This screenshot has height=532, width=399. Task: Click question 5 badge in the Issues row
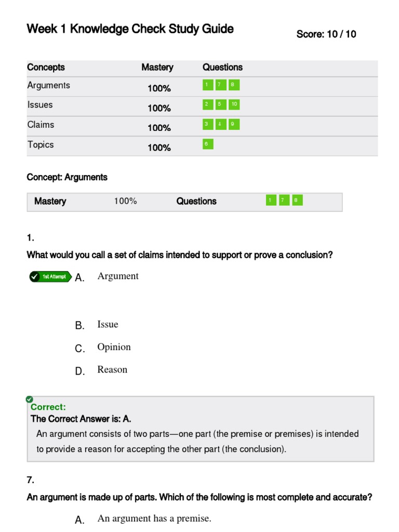pyautogui.click(x=220, y=104)
